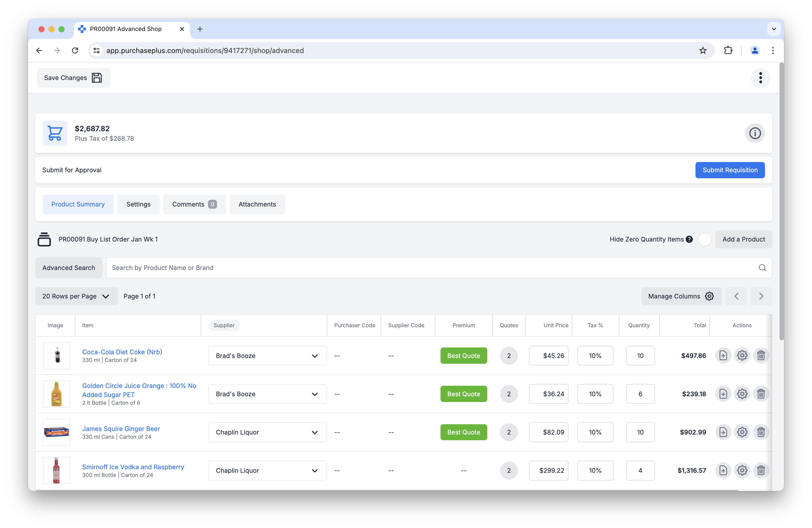The image size is (812, 528).
Task: Add Coca-Cola Diet Coke via the plus icon
Action: 723,355
